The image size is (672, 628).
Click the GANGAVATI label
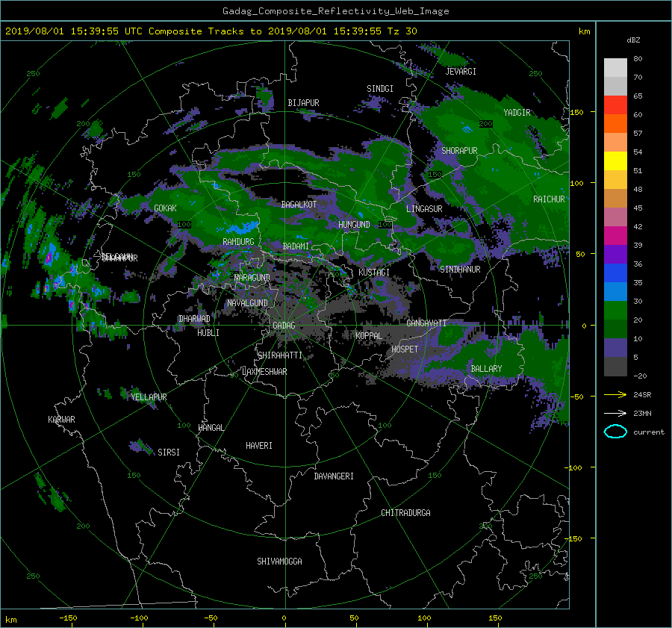click(426, 323)
